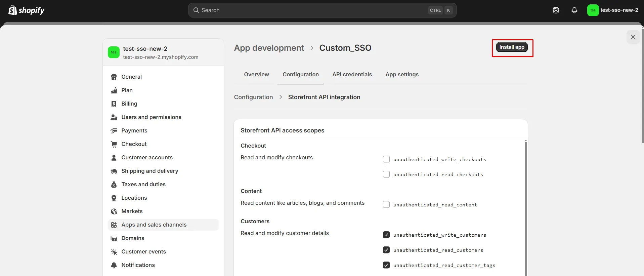Open Notifications settings in sidebar
Screen dimensions: 644x276
(x=163, y=265)
